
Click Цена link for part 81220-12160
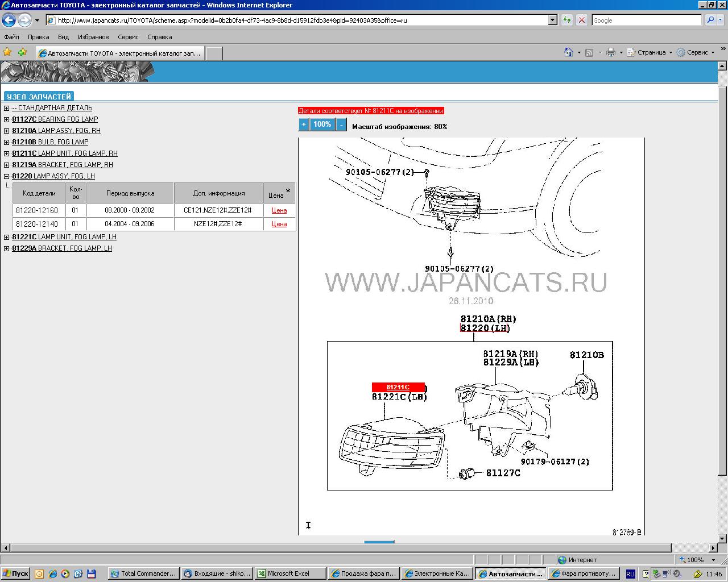point(279,210)
